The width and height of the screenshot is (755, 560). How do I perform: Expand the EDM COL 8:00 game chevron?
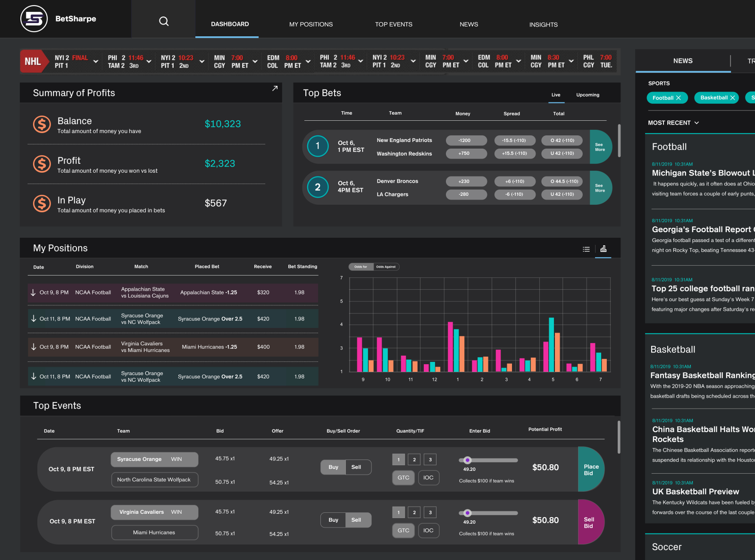point(308,61)
